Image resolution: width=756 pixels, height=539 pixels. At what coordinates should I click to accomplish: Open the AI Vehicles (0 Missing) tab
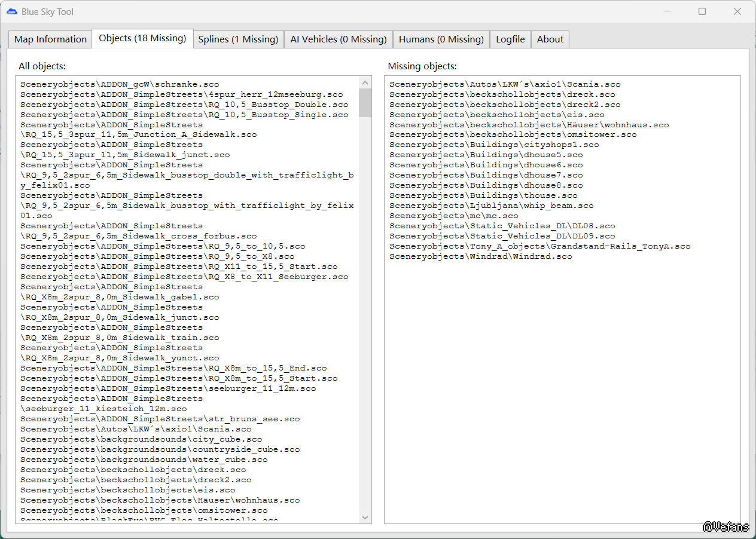[339, 39]
